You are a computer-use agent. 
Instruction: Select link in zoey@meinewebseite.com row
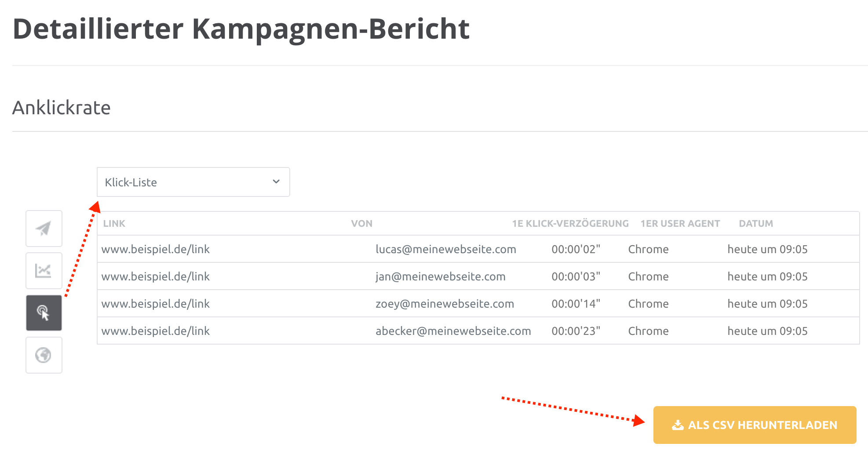[x=156, y=304]
